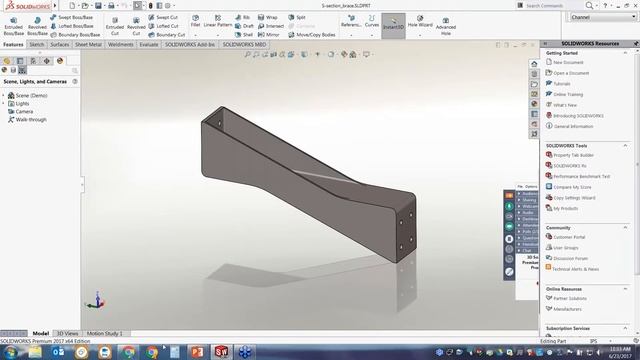Viewport: 640px width, 360px height.
Task: Switch to the Sketch tab
Action: (x=37, y=44)
